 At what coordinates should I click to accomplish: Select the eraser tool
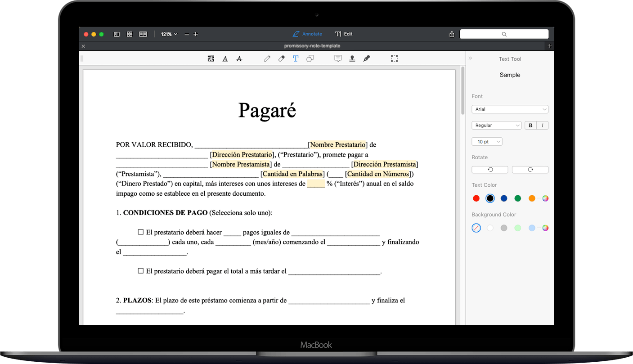[x=282, y=58]
